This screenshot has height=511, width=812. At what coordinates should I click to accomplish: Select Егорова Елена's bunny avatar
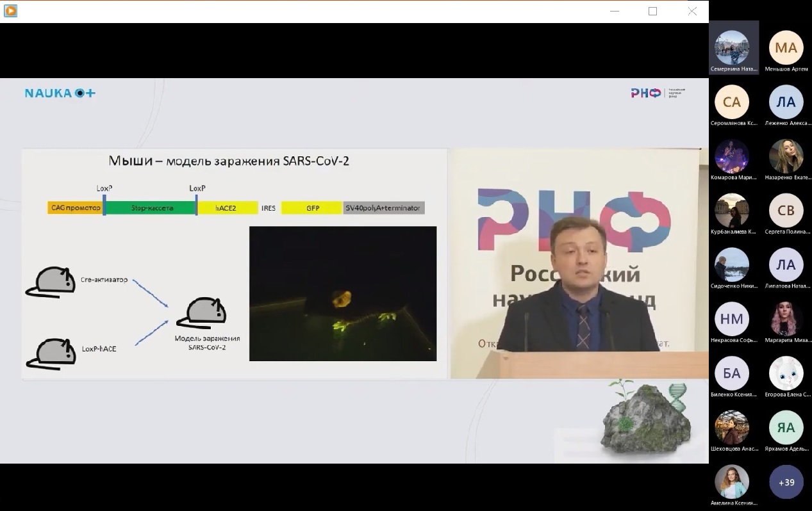point(786,373)
